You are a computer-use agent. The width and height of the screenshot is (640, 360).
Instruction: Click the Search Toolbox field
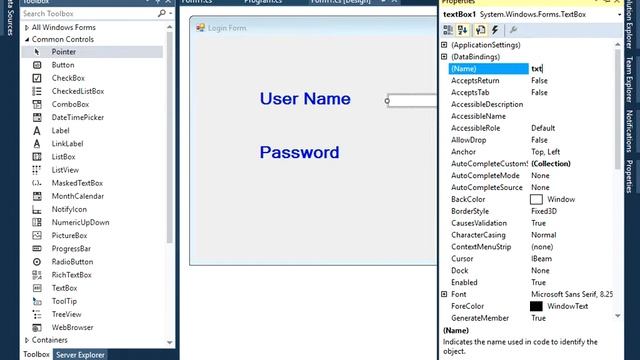point(89,14)
